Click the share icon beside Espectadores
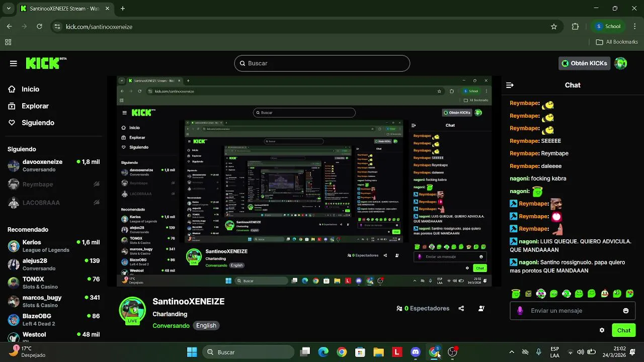This screenshot has width=644, height=362. click(x=461, y=308)
